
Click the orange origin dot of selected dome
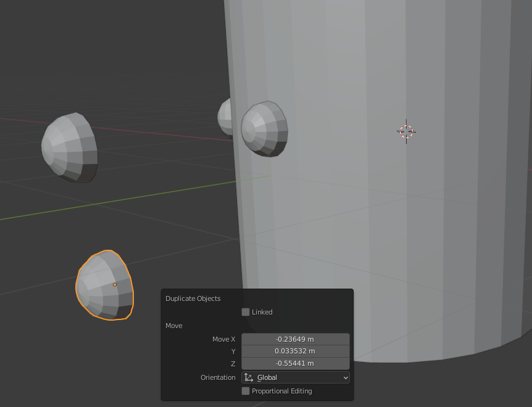[115, 285]
